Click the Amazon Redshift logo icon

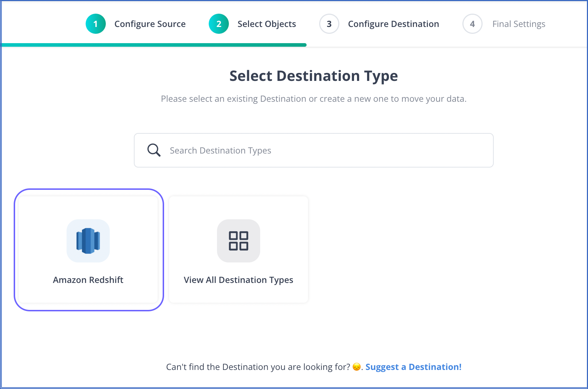[88, 241]
